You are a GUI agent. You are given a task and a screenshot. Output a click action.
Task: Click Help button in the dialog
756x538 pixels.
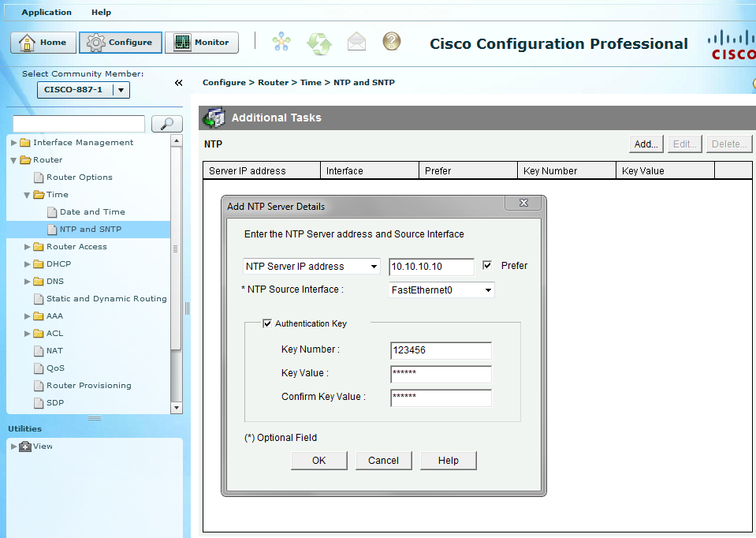(448, 461)
